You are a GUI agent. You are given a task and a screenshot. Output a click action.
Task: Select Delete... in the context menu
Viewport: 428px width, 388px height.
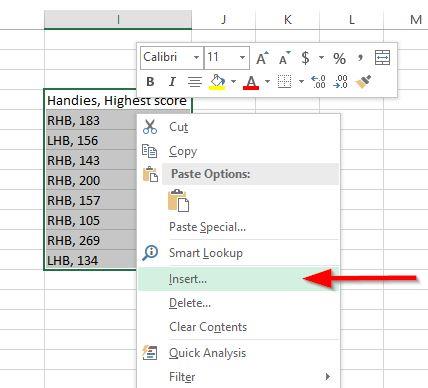pos(238,303)
